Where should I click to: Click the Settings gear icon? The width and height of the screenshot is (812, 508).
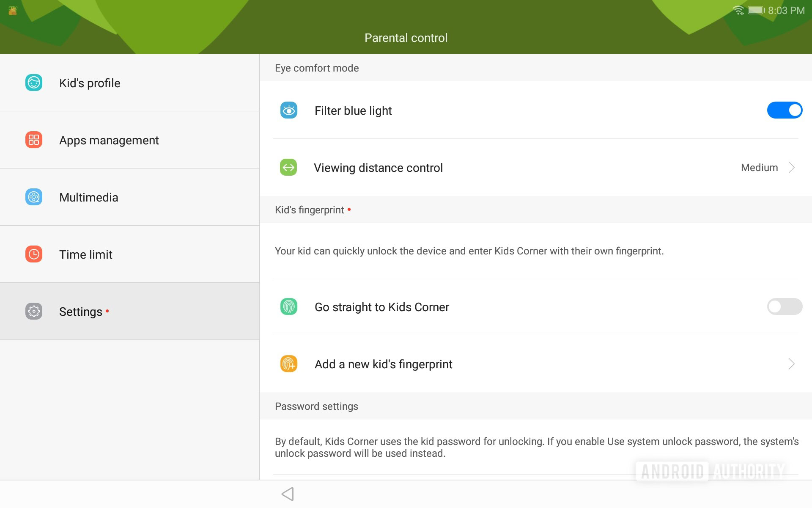point(33,311)
